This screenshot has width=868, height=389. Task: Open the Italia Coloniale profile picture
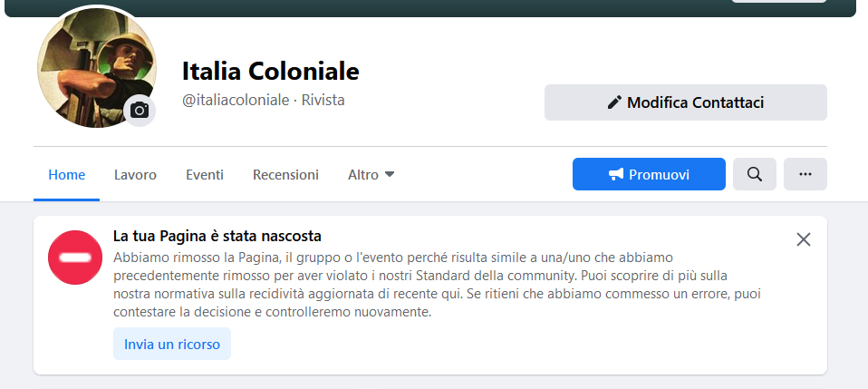(x=91, y=68)
